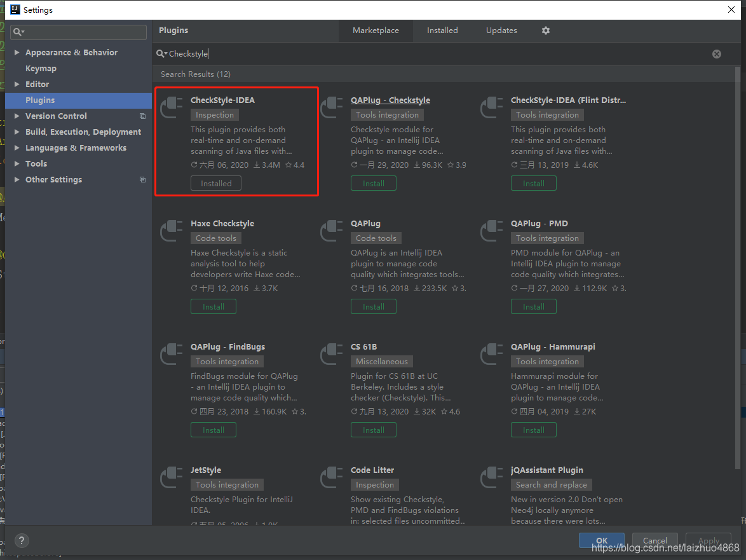
Task: Click the QAPlug - Checkstyle plugin icon
Action: coord(332,107)
